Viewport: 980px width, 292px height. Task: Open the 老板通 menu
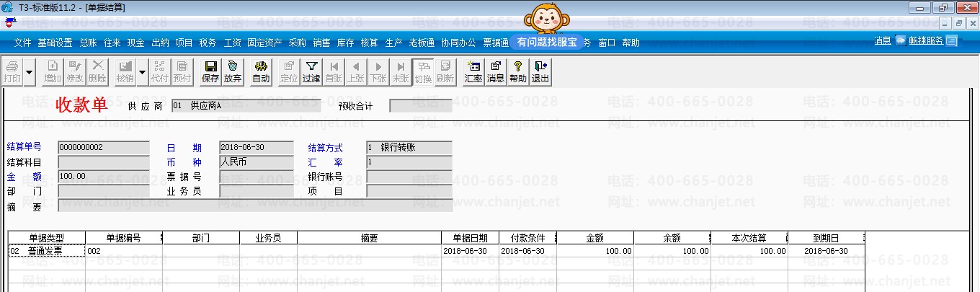(x=422, y=43)
